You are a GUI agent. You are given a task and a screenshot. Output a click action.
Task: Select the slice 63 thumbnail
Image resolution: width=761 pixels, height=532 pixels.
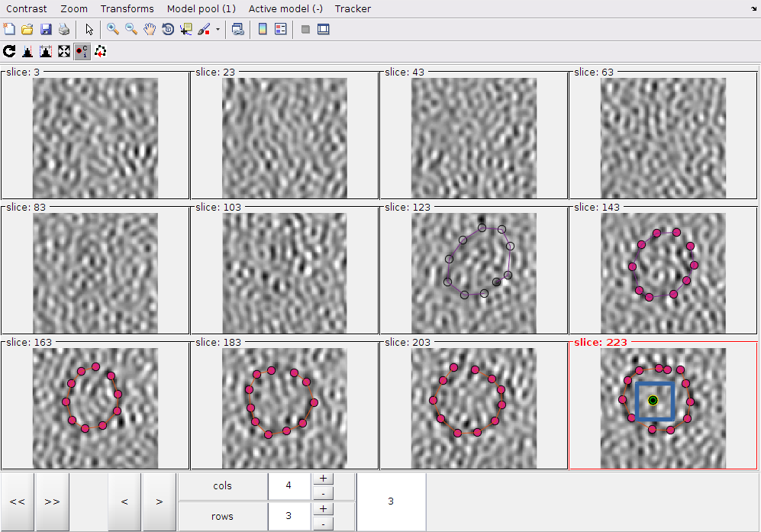pyautogui.click(x=663, y=138)
